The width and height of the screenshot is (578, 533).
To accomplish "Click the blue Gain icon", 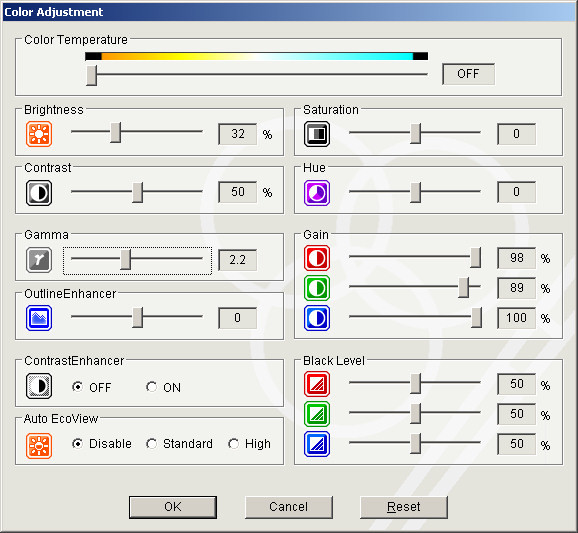I will point(317,318).
